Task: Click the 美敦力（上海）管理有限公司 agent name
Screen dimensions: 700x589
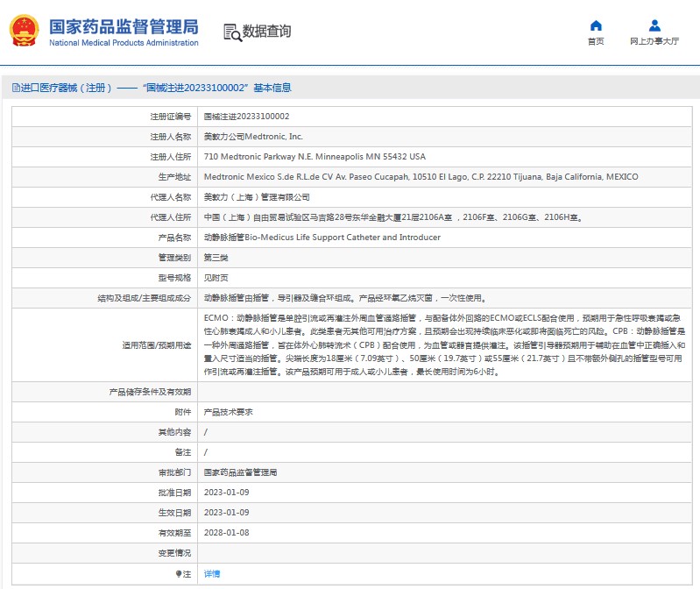Action: coord(256,197)
